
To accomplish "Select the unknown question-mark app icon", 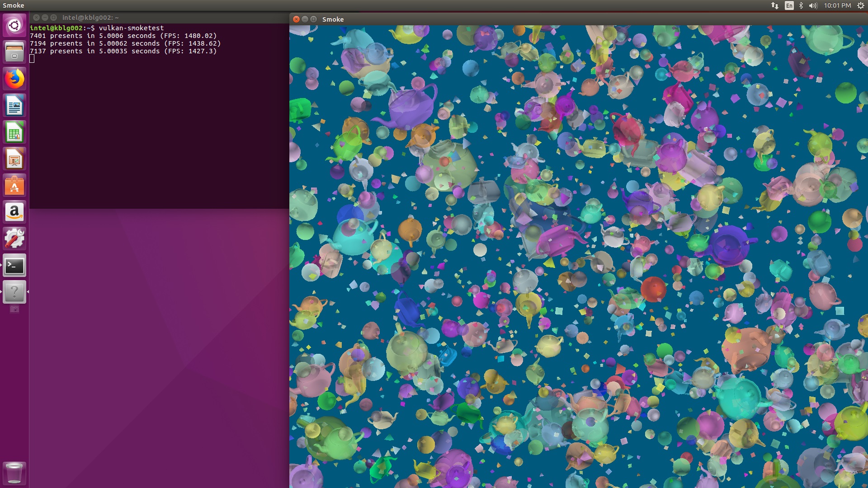I will [14, 292].
